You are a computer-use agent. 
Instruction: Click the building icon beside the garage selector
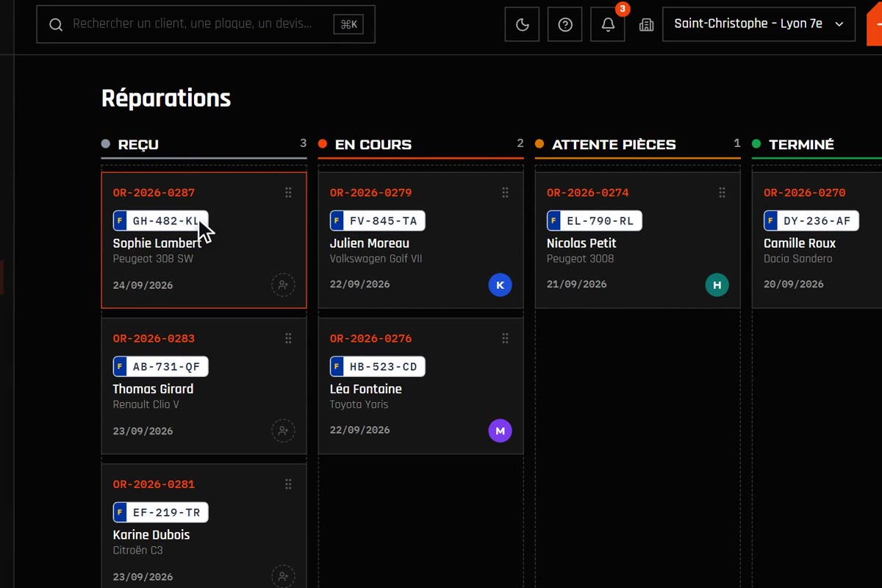[646, 25]
